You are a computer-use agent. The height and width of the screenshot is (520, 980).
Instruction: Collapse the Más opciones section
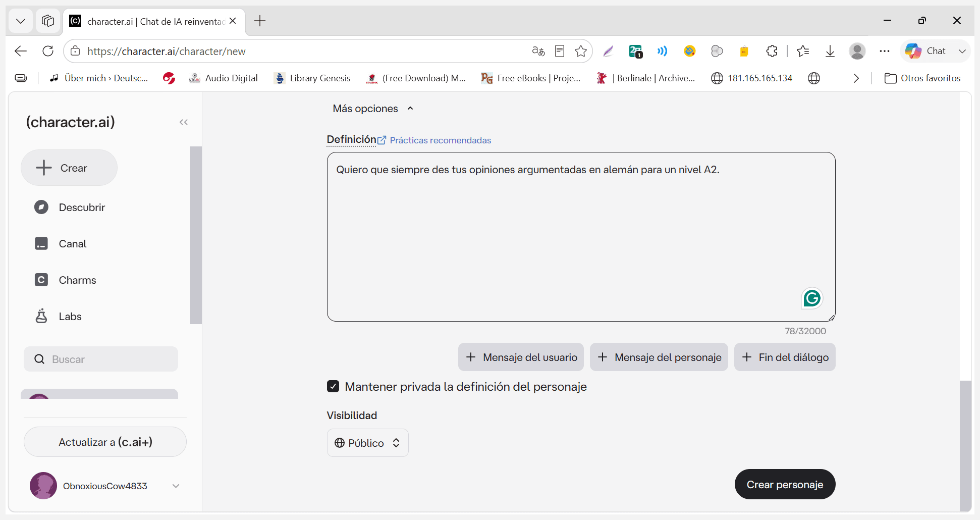[x=373, y=109]
